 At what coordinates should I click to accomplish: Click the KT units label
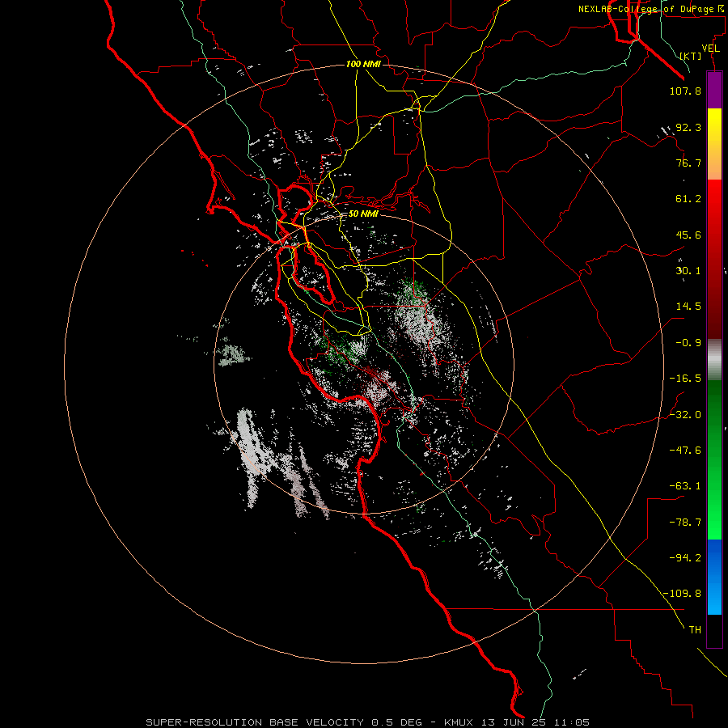691,56
